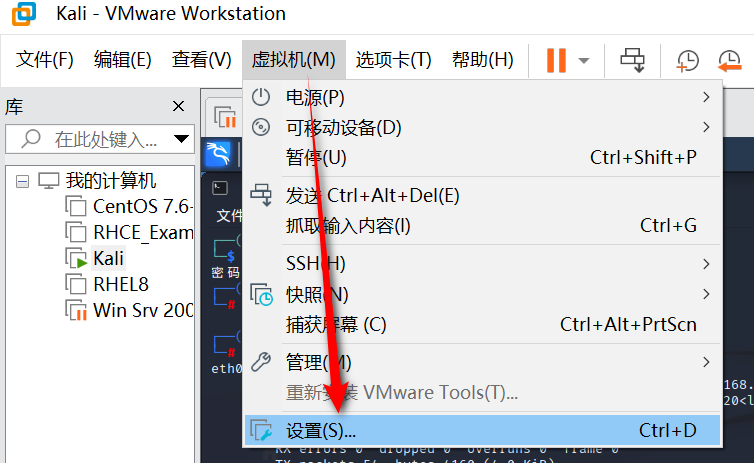The image size is (754, 463).
Task: Click the disc icon beside 可移动设备(D)
Action: 261,127
